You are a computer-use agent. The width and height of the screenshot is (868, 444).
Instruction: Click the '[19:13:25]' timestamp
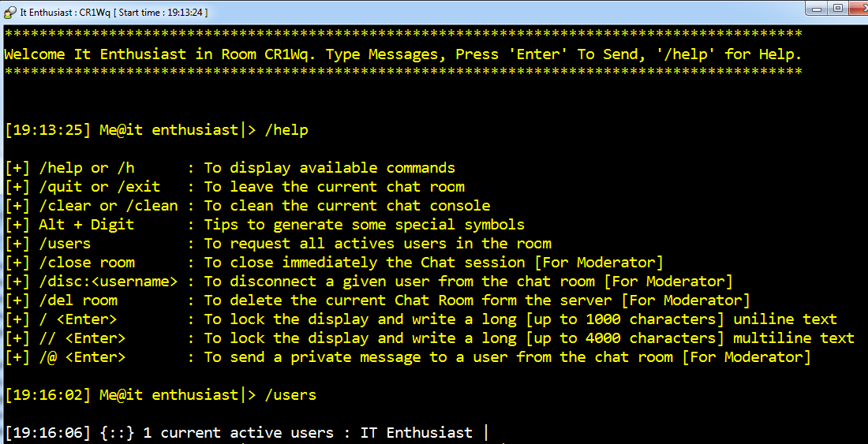coord(47,130)
